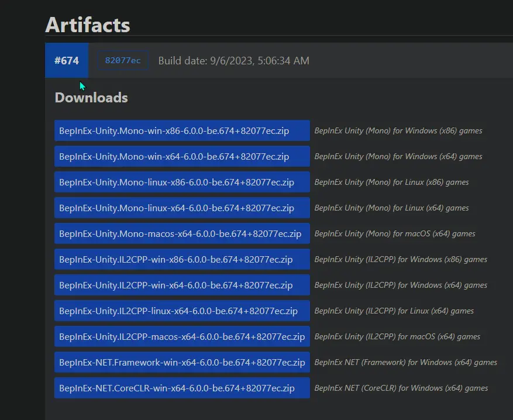The image size is (513, 420).
Task: Click the Downloads heading
Action: point(91,98)
